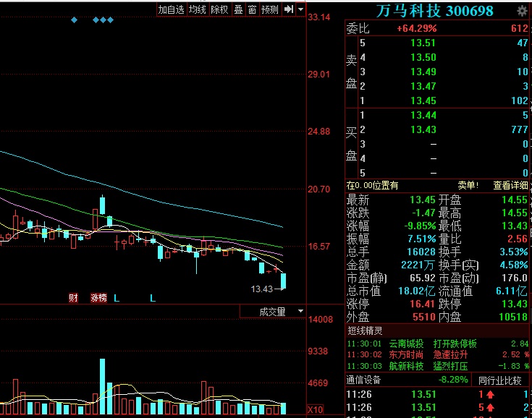This screenshot has width=532, height=418.
Task: Select the 云南城投 alert row
Action: point(406,344)
